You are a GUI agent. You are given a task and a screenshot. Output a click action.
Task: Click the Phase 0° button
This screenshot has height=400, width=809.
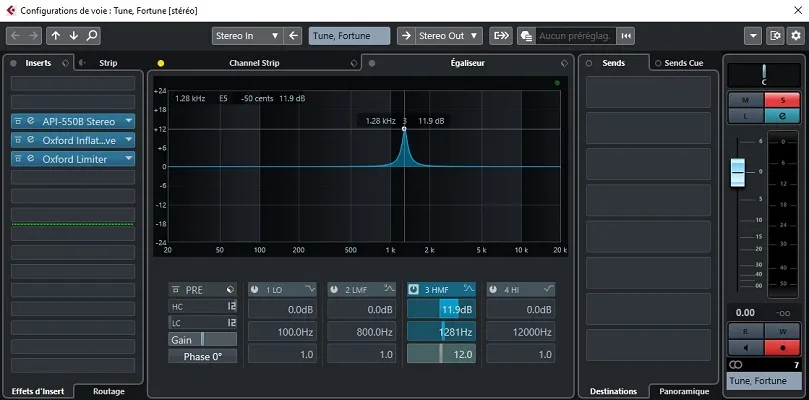point(203,356)
